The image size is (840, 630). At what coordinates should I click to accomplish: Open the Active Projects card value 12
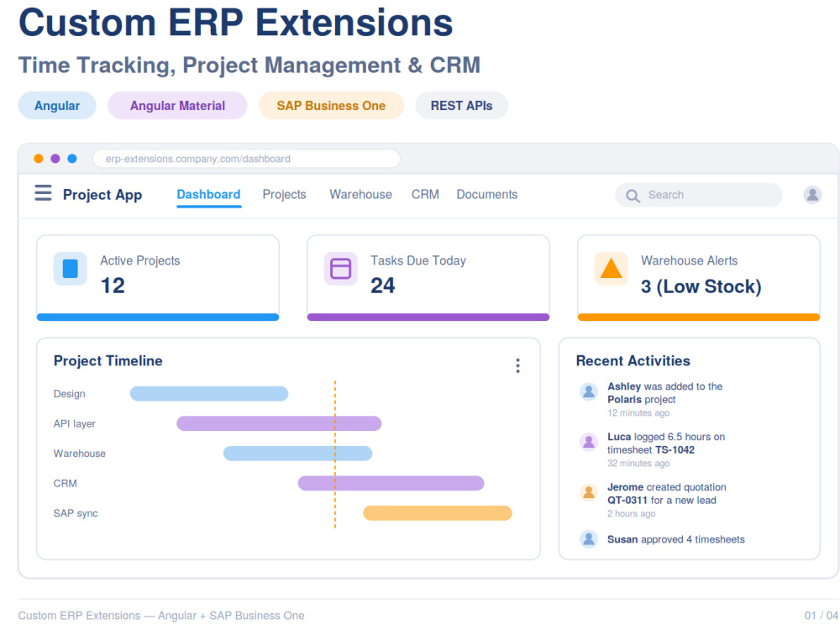point(113,286)
